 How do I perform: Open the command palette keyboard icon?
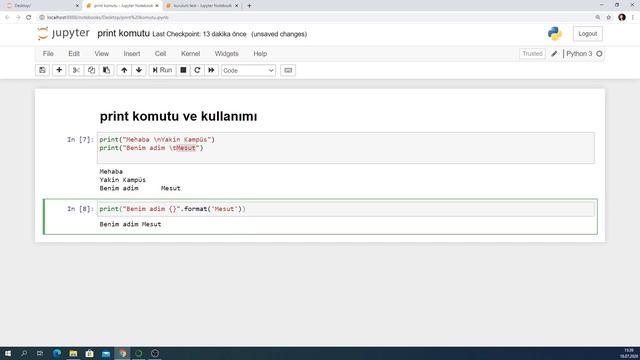[288, 70]
